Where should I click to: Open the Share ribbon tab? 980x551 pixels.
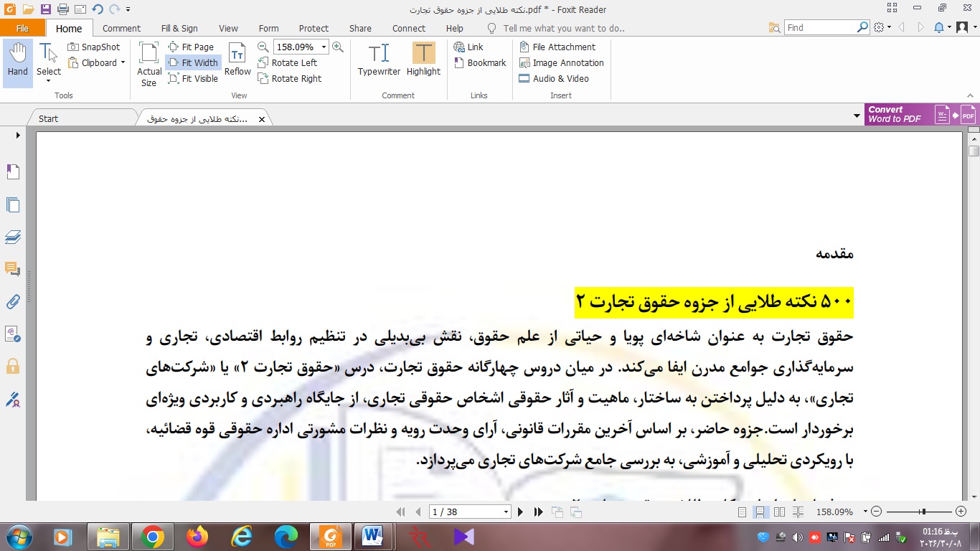(360, 29)
